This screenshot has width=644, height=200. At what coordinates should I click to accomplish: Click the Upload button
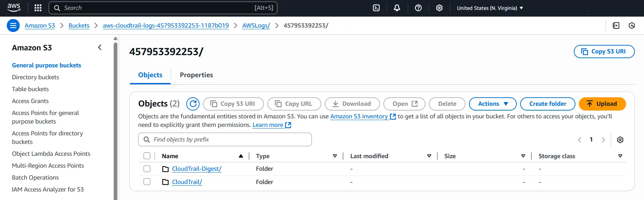[602, 104]
